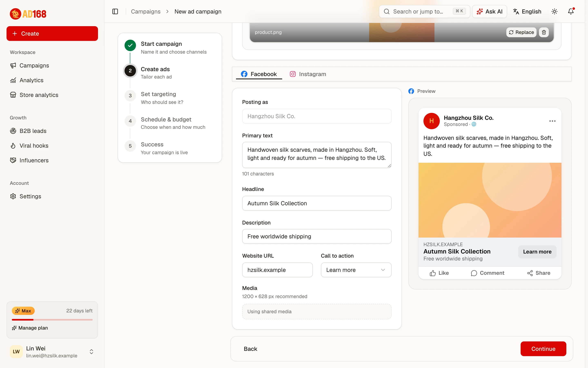The width and height of the screenshot is (588, 368).
Task: Open Settings in the sidebar
Action: (52, 196)
